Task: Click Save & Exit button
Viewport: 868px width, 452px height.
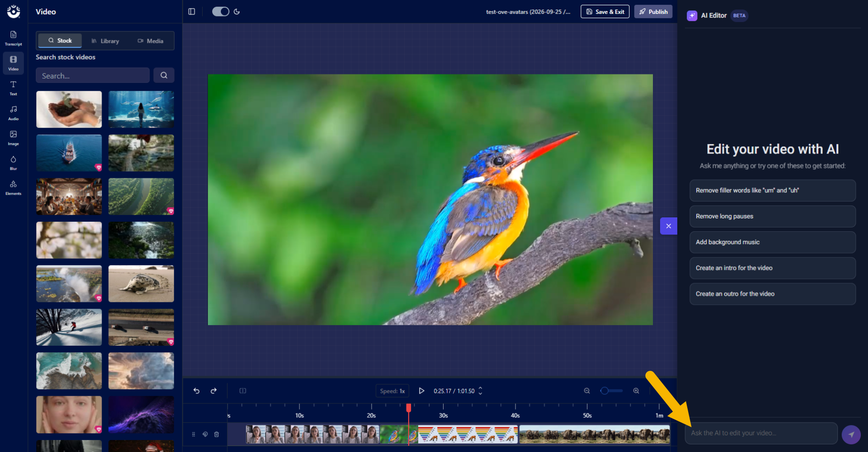Action: click(605, 11)
